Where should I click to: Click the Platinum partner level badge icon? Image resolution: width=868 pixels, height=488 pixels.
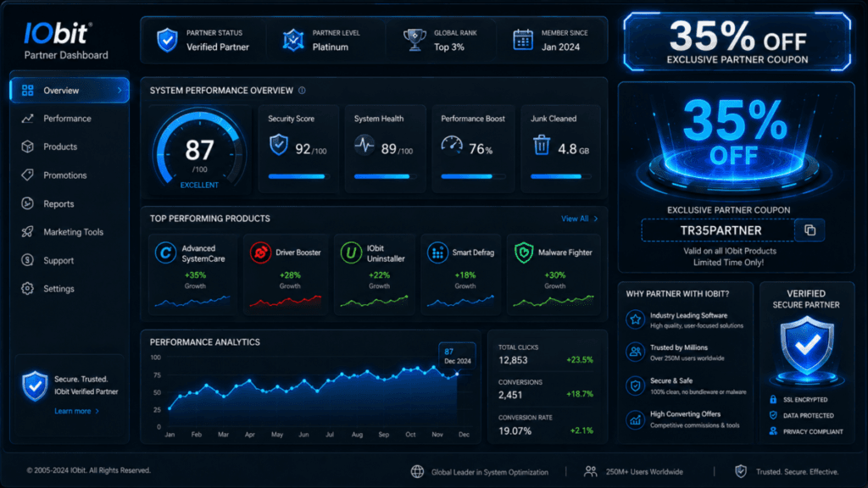tap(293, 41)
